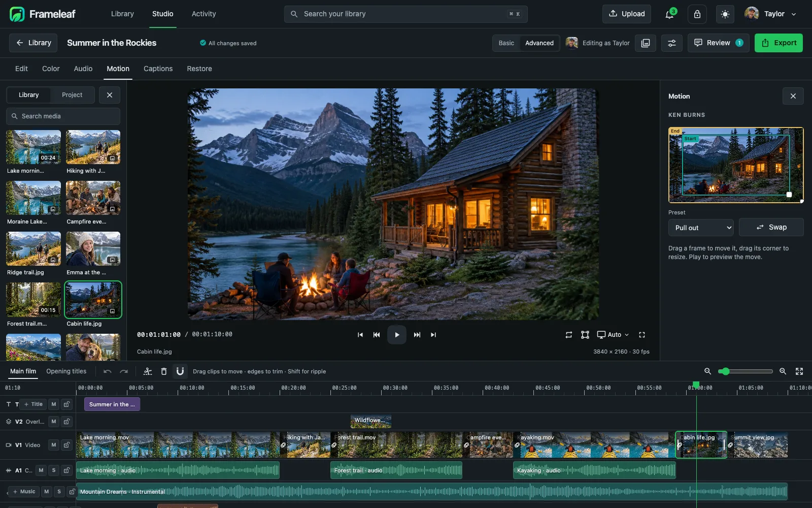
Task: Expand the Taylor account menu
Action: tap(770, 14)
